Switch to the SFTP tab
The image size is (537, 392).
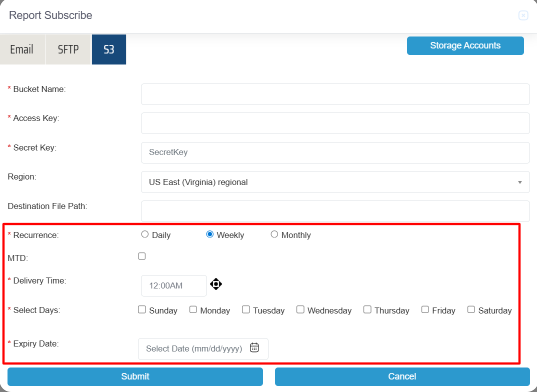coord(68,49)
